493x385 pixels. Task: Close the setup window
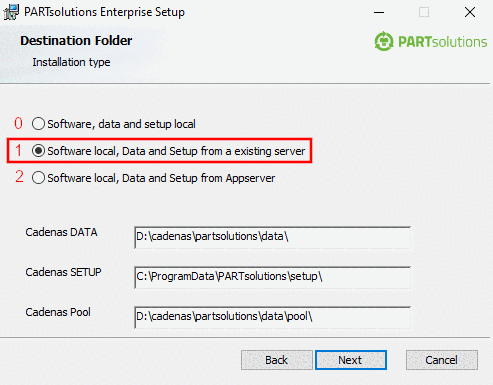470,12
